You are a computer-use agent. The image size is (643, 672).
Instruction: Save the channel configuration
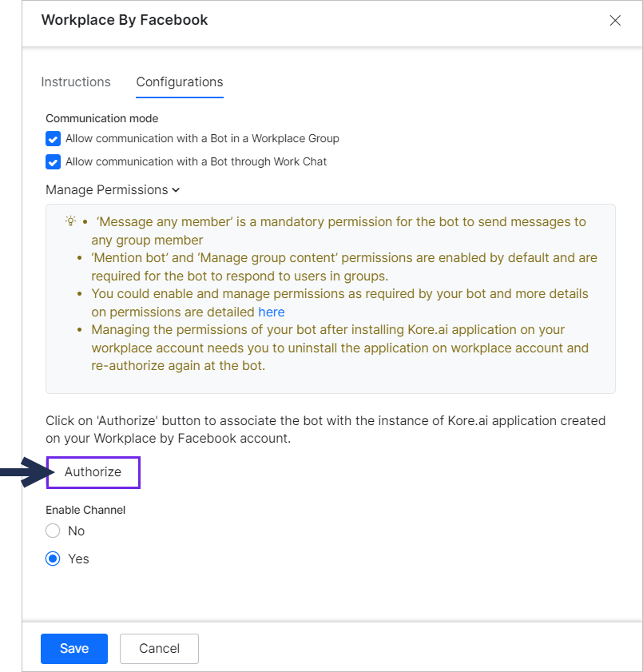pyautogui.click(x=73, y=649)
